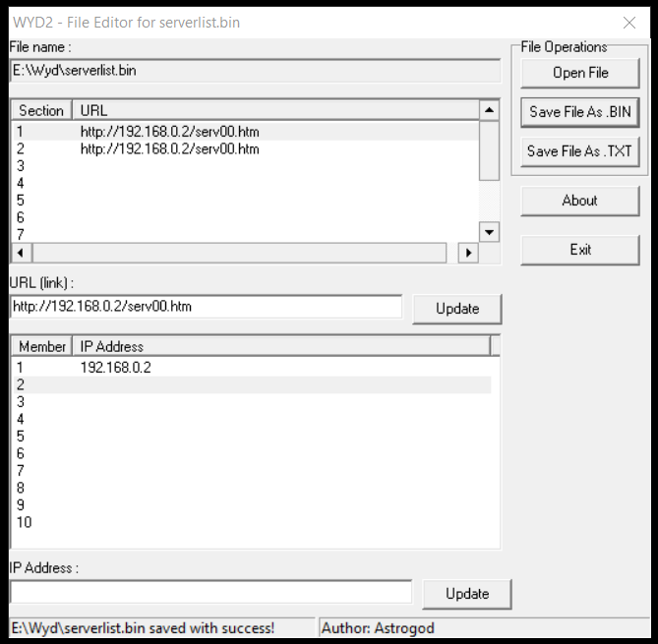Select Member 4 row

[252, 419]
